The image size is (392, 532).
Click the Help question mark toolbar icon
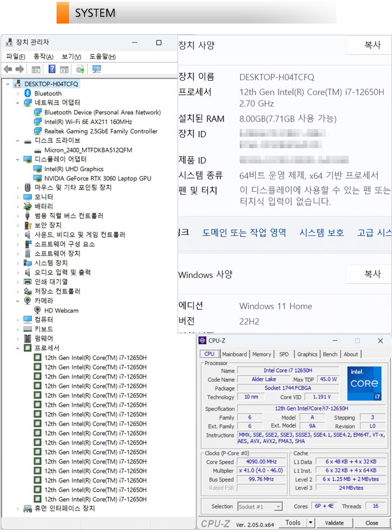(x=52, y=69)
